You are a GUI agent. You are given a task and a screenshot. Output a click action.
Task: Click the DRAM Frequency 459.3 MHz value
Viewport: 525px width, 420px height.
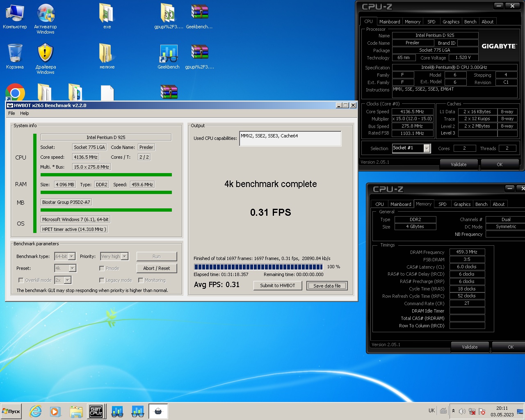[467, 252]
